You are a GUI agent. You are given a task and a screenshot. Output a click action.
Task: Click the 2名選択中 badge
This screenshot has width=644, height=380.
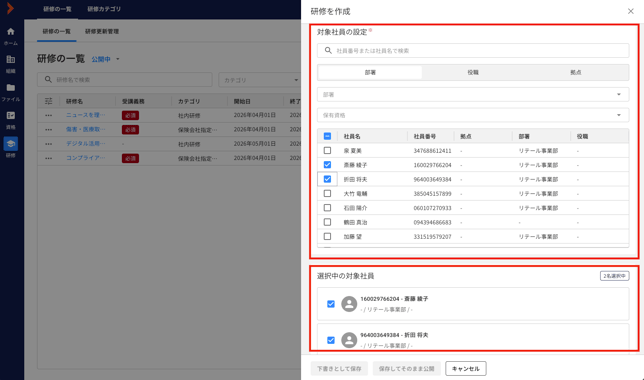tap(614, 276)
